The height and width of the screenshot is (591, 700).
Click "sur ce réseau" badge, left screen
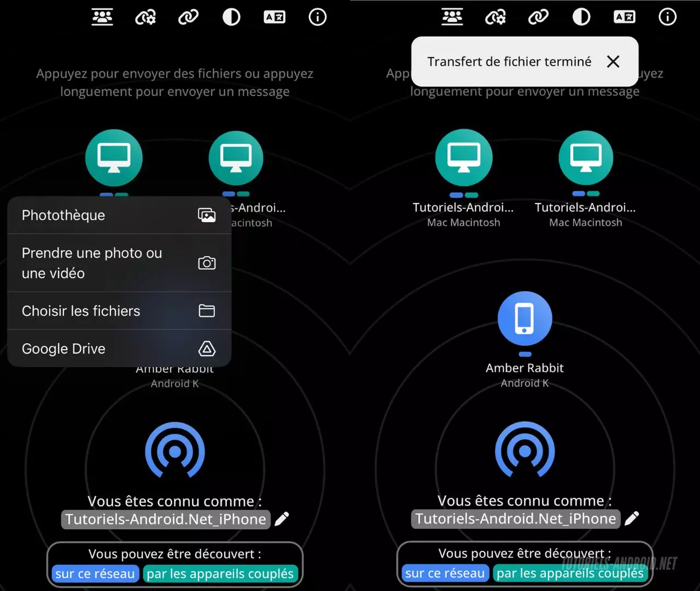(95, 573)
